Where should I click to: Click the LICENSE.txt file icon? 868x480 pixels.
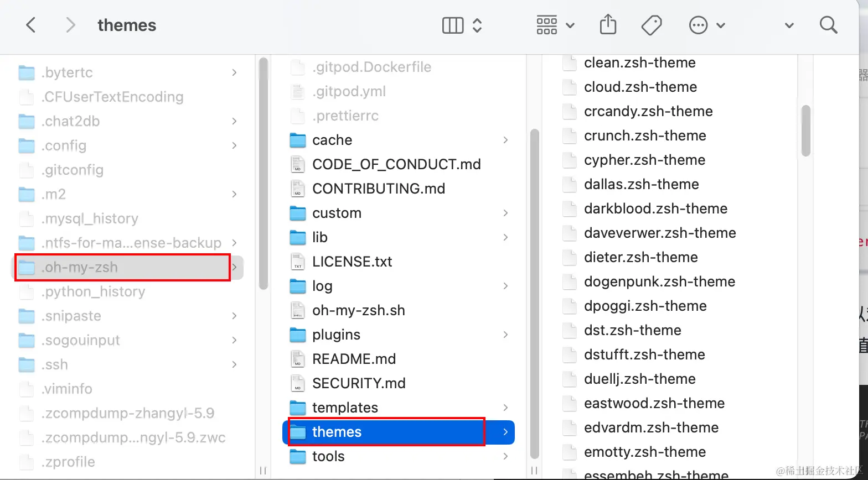[x=298, y=262]
